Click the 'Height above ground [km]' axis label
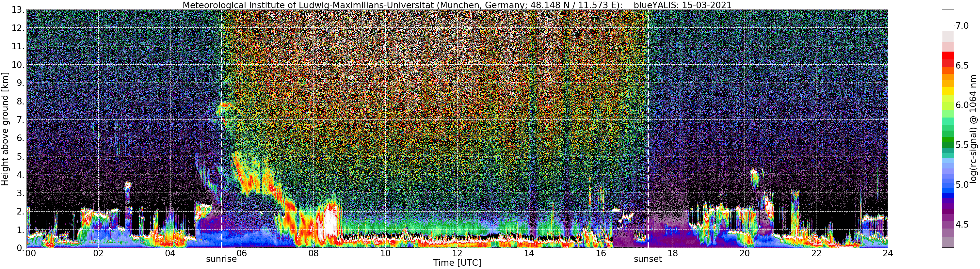 pos(5,129)
